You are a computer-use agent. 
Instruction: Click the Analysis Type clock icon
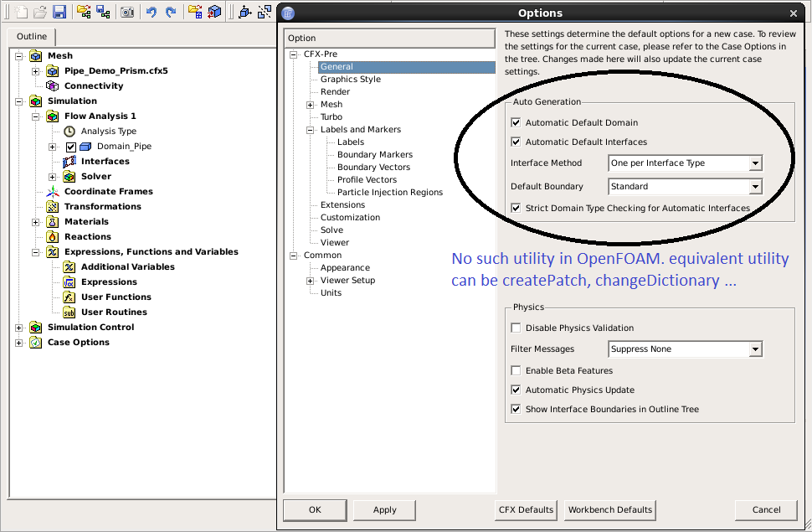(x=69, y=132)
